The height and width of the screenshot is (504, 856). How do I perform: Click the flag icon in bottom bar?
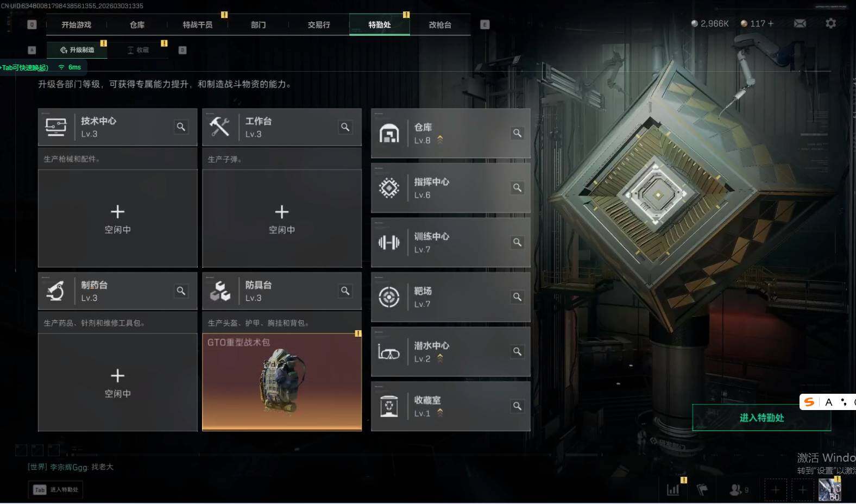click(x=702, y=489)
